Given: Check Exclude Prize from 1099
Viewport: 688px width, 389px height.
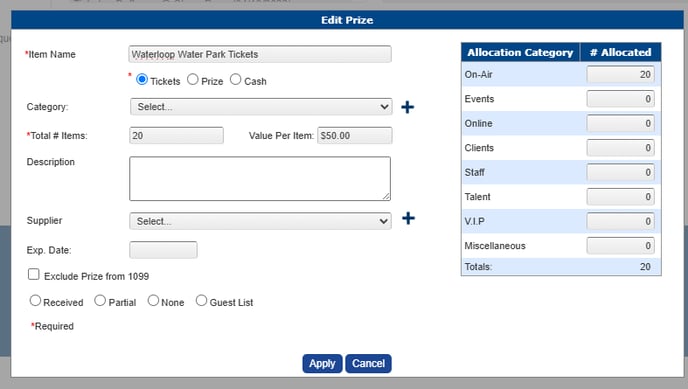Looking at the screenshot, I should pos(33,275).
